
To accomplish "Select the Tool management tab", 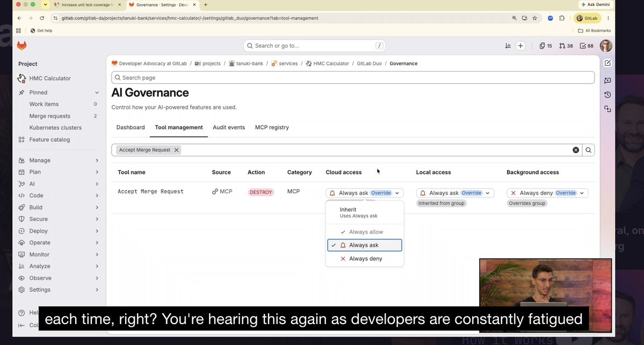I will [179, 128].
